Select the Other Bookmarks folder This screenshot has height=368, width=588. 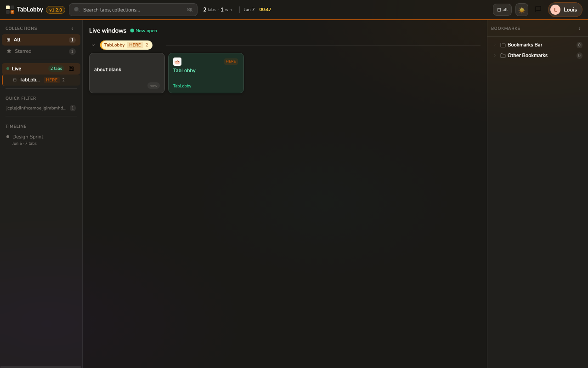click(537, 56)
